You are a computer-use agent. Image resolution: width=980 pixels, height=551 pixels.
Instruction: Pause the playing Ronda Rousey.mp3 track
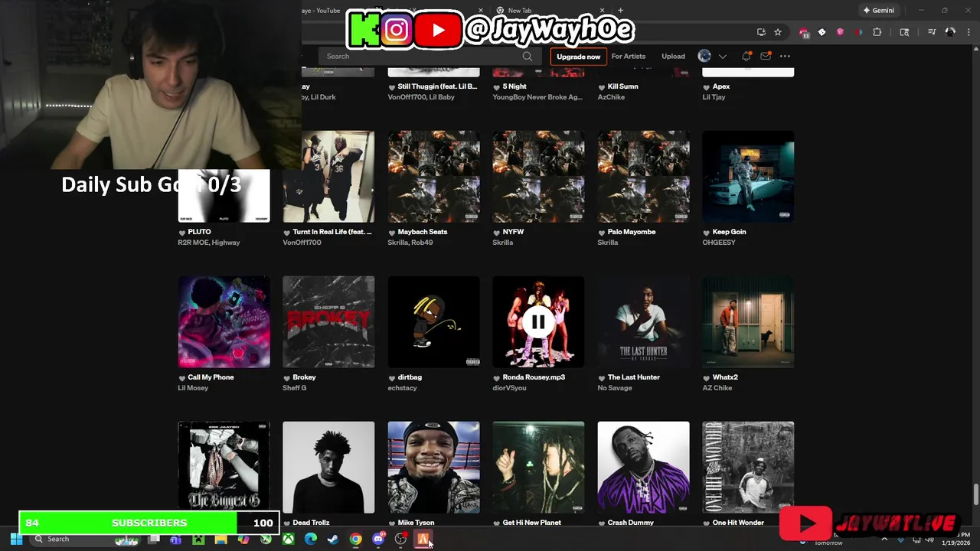pyautogui.click(x=538, y=322)
